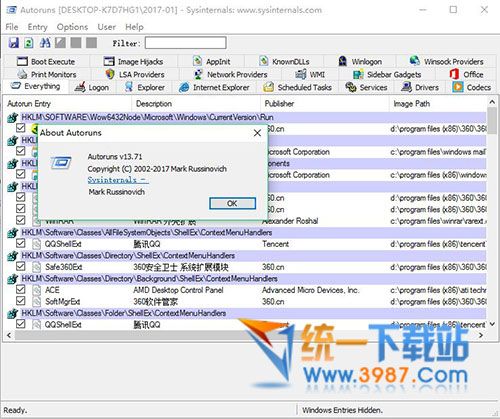Image resolution: width=500 pixels, height=419 pixels.
Task: Sort by the Publisher column header
Action: [325, 104]
